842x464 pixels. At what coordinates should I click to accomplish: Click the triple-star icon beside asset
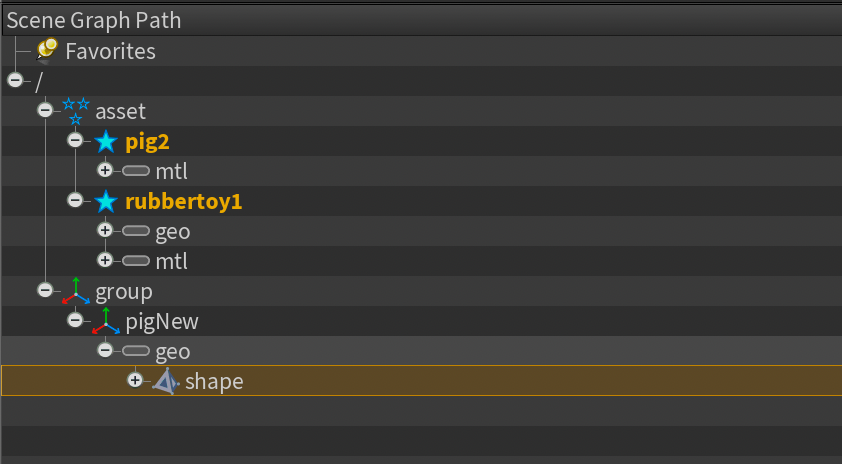coord(76,111)
